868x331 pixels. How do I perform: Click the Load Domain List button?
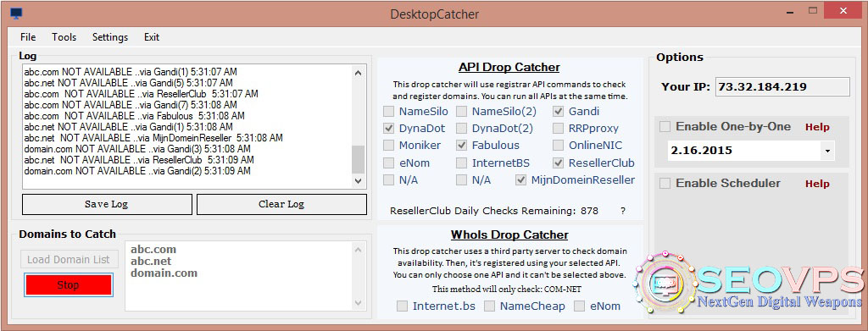[69, 259]
